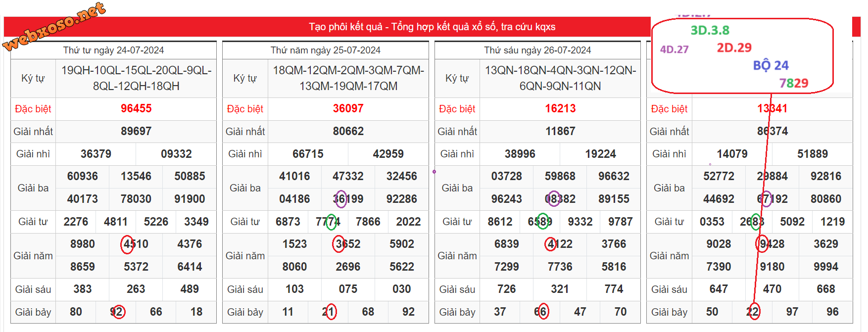
Task: Select second prize number 42959
Action: click(388, 154)
